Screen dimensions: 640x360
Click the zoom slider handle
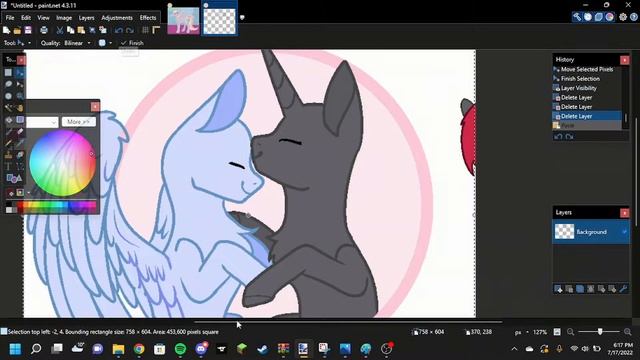tap(600, 332)
